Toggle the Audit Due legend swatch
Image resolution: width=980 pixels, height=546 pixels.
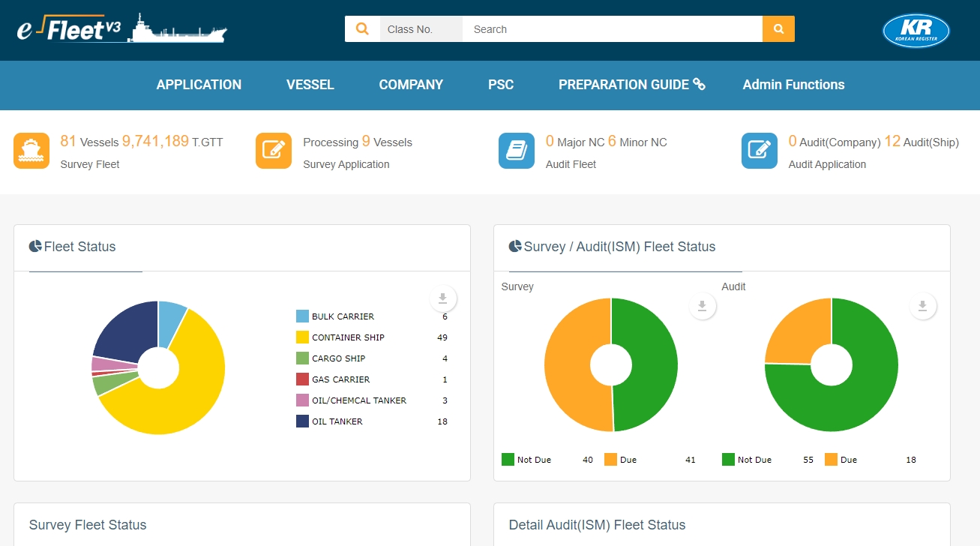[x=830, y=459]
